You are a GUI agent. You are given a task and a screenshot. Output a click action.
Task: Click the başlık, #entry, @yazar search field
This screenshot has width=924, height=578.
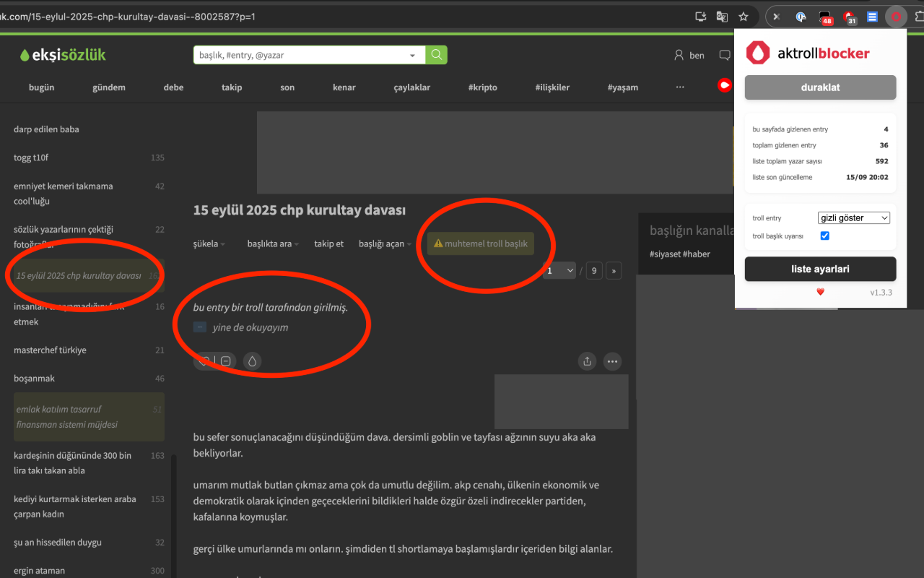point(303,54)
